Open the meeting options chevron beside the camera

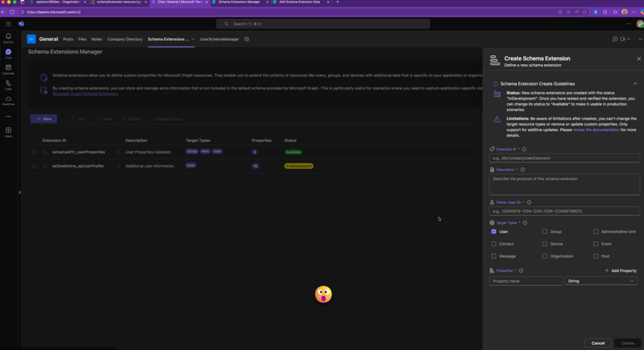[x=628, y=39]
